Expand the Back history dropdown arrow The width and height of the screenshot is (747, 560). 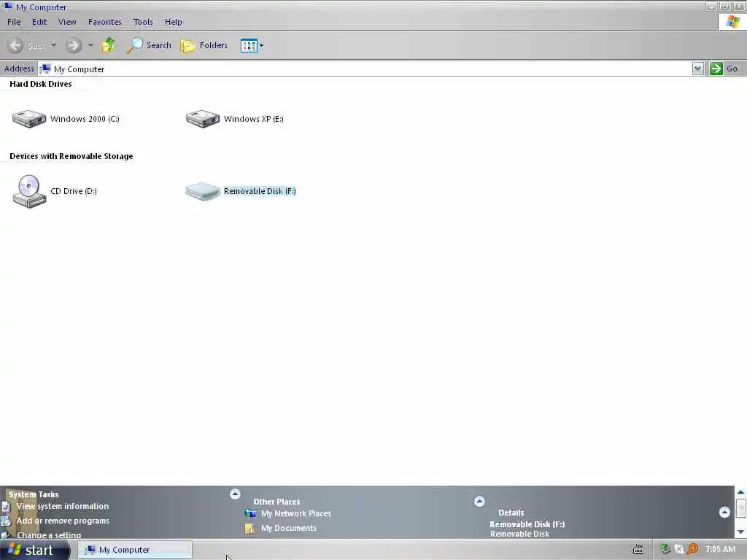53,45
